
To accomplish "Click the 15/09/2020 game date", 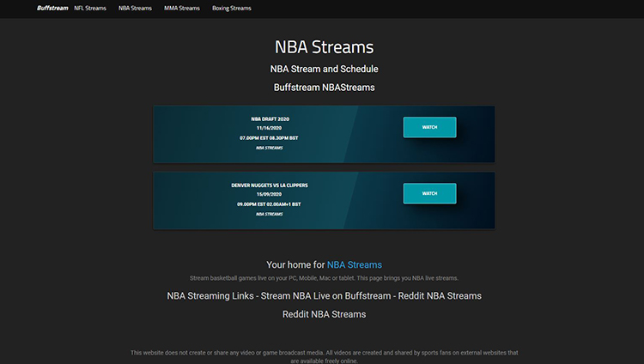I will (x=270, y=194).
